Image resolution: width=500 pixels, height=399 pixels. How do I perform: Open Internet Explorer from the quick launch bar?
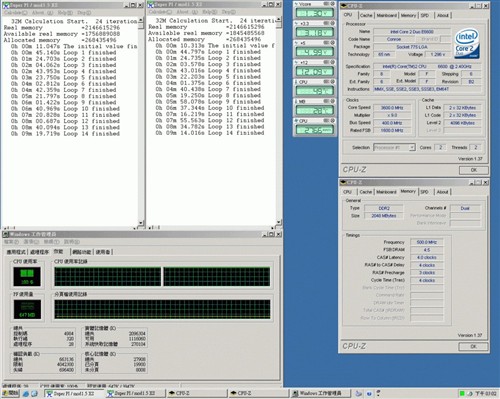pos(26,394)
